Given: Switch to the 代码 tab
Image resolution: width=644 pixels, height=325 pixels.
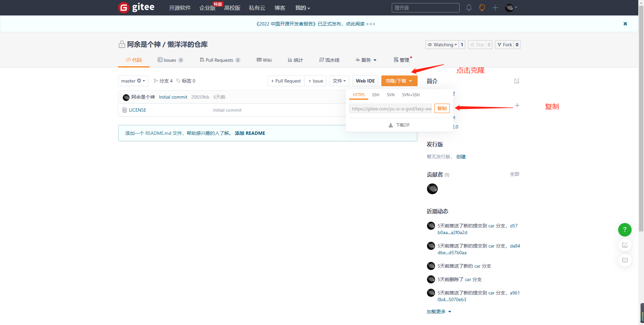Looking at the screenshot, I should click(x=134, y=60).
